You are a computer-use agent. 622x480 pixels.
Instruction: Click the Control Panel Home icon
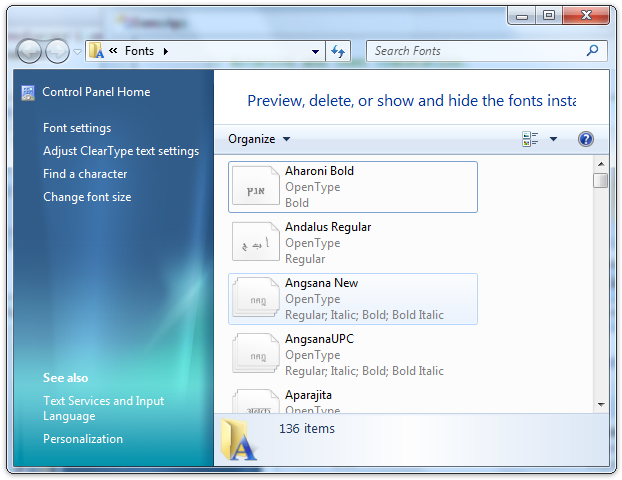pyautogui.click(x=27, y=92)
